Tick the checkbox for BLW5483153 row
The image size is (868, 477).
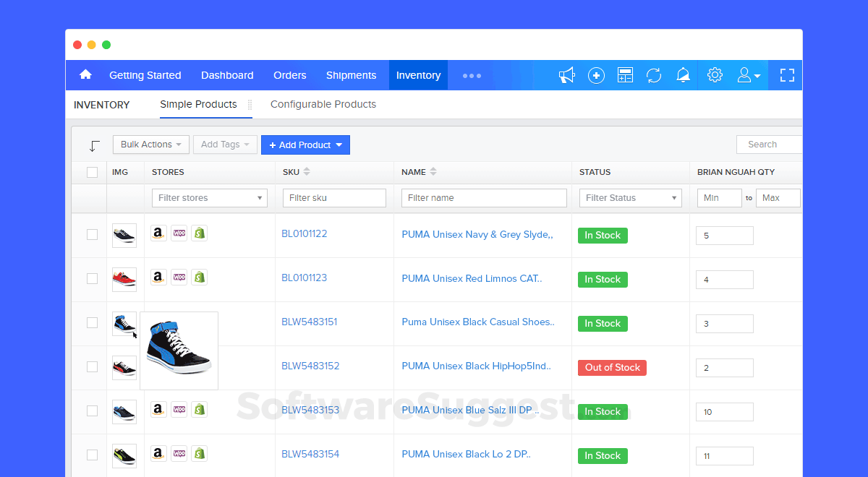(92, 411)
